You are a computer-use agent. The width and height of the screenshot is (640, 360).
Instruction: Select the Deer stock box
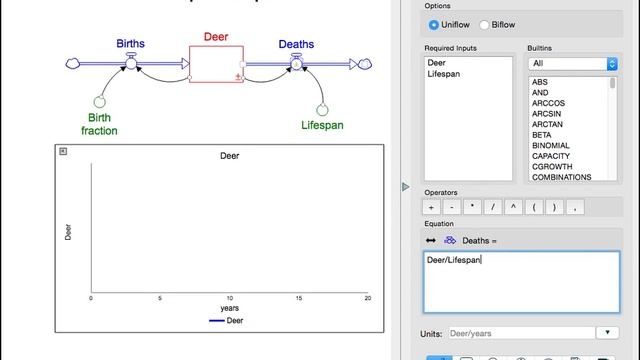point(216,64)
